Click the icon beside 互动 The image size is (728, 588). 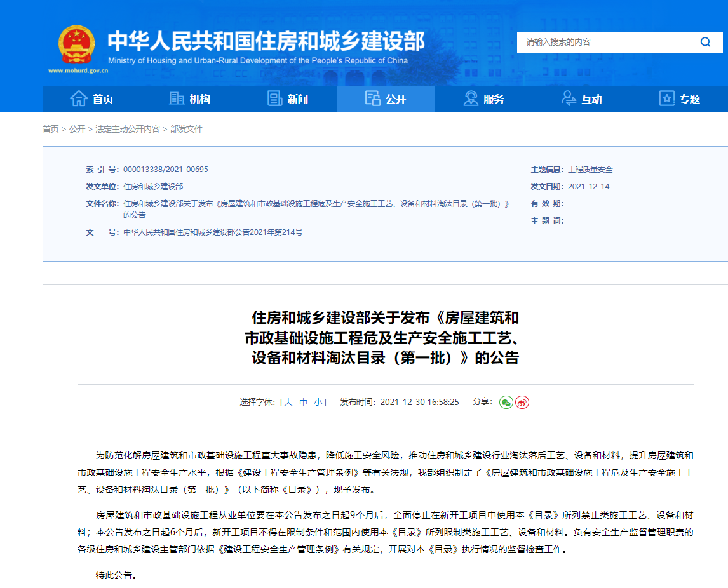pyautogui.click(x=567, y=98)
